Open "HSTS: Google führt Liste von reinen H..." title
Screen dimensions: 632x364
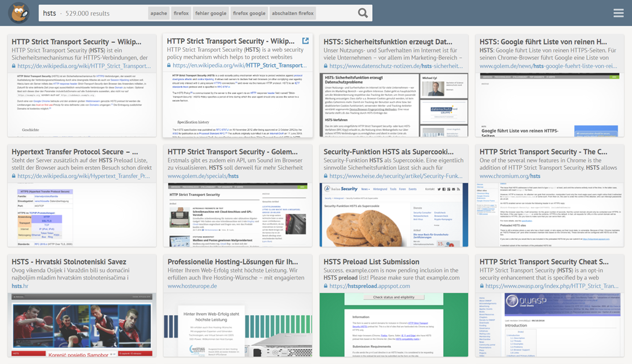click(x=543, y=42)
